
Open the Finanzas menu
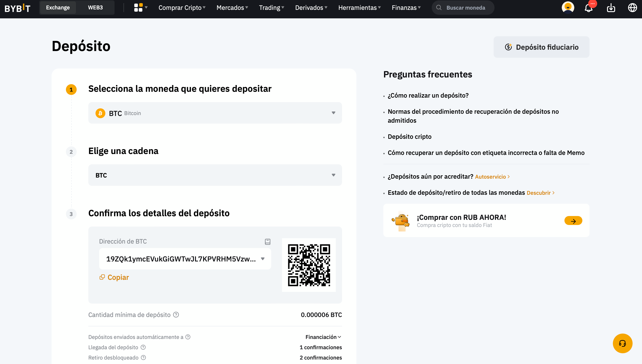point(406,8)
